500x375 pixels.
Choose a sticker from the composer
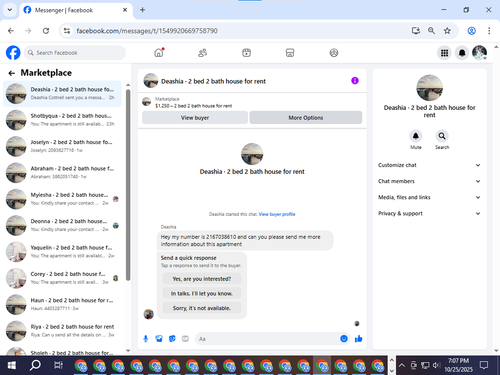pyautogui.click(x=172, y=339)
